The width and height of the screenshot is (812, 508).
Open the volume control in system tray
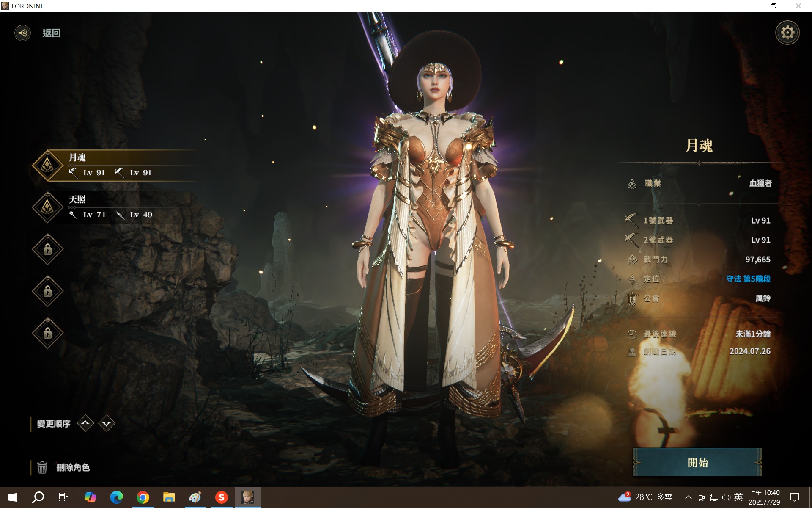[x=726, y=497]
